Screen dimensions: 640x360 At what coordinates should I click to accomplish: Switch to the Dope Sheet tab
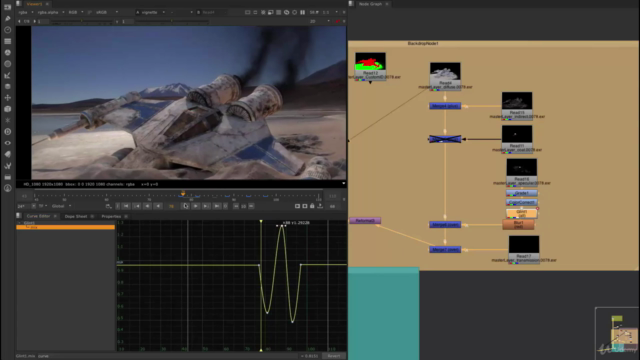pos(76,216)
